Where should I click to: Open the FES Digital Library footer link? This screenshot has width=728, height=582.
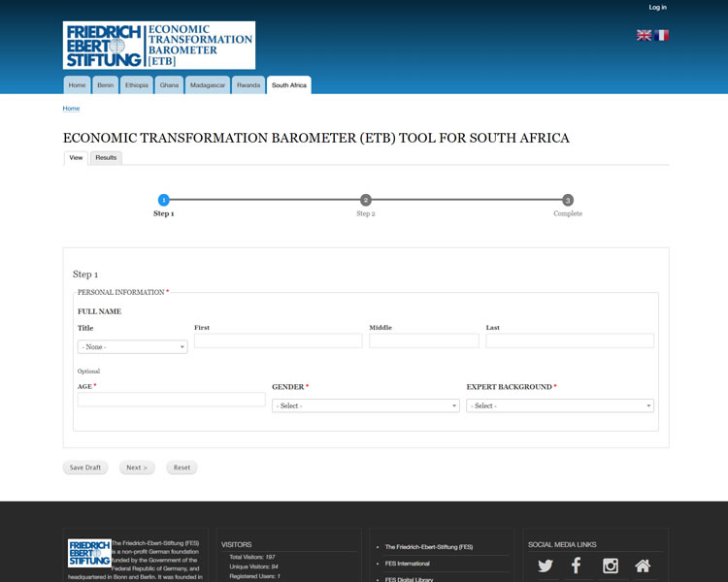[409, 579]
